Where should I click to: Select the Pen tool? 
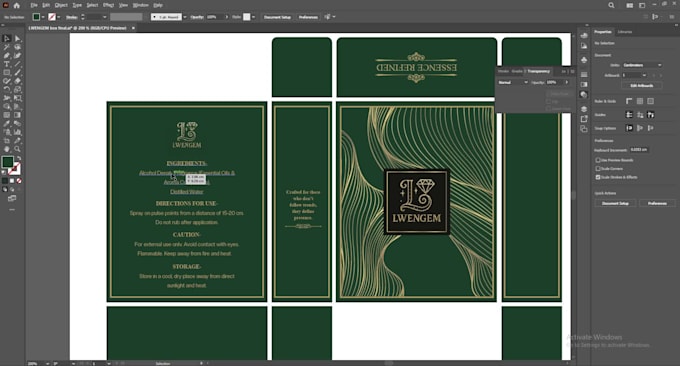7,56
